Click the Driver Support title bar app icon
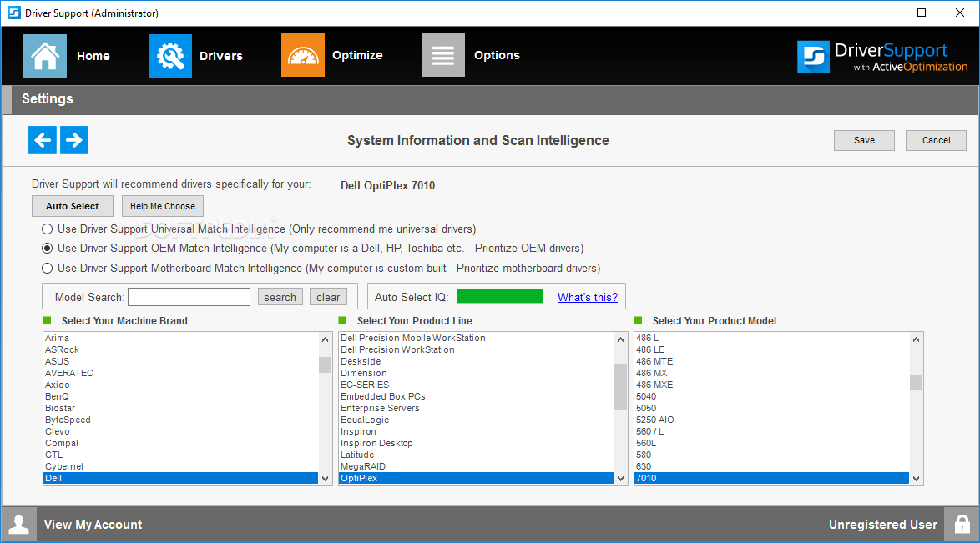The image size is (980, 543). [13, 13]
